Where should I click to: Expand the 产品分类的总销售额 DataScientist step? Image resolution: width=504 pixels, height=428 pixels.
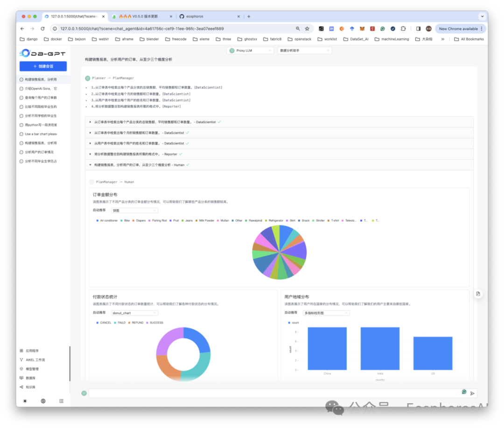tap(279, 122)
